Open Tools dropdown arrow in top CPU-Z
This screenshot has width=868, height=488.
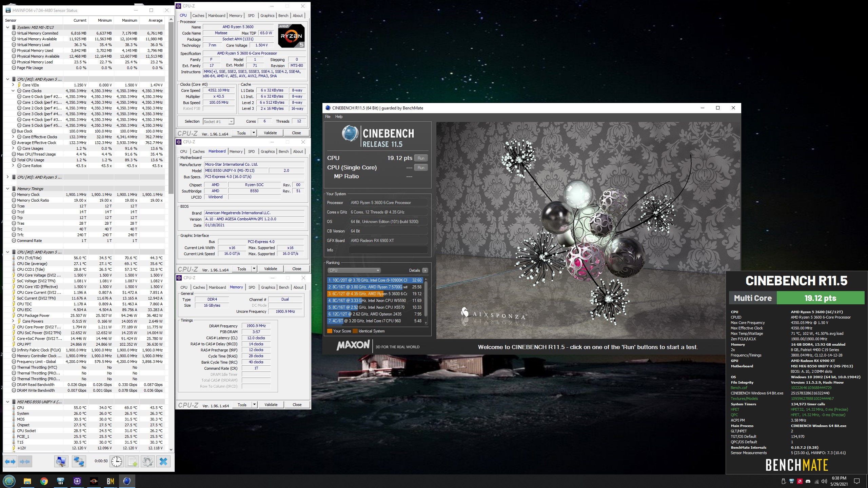(x=254, y=133)
